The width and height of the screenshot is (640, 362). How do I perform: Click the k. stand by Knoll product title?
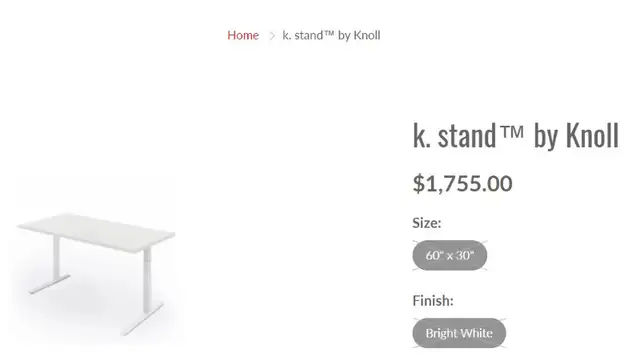[516, 135]
